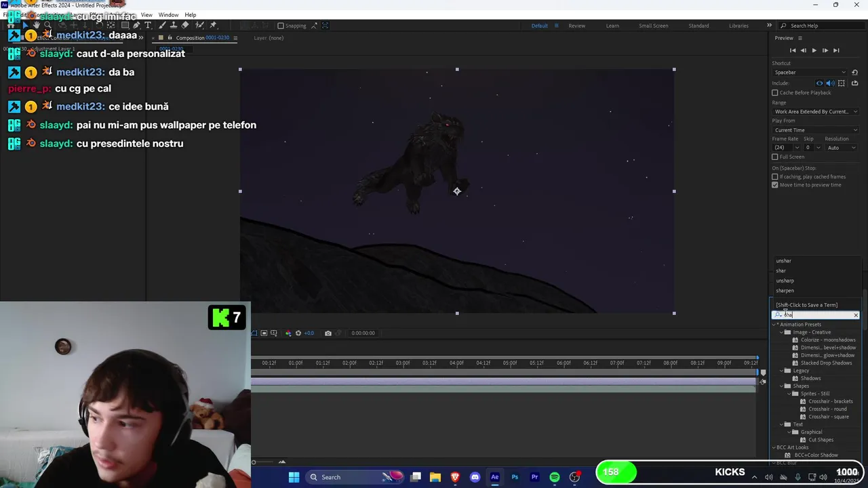Click the preview time 0:00:00:00 field

click(x=363, y=333)
